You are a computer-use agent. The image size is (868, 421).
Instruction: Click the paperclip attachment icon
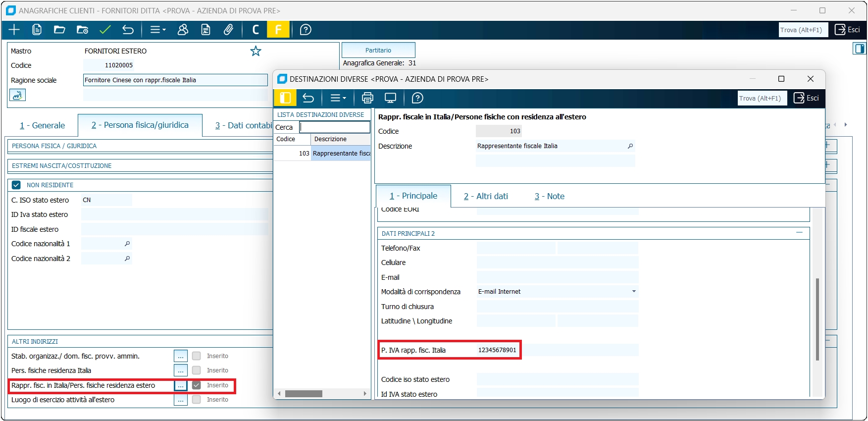pos(228,30)
